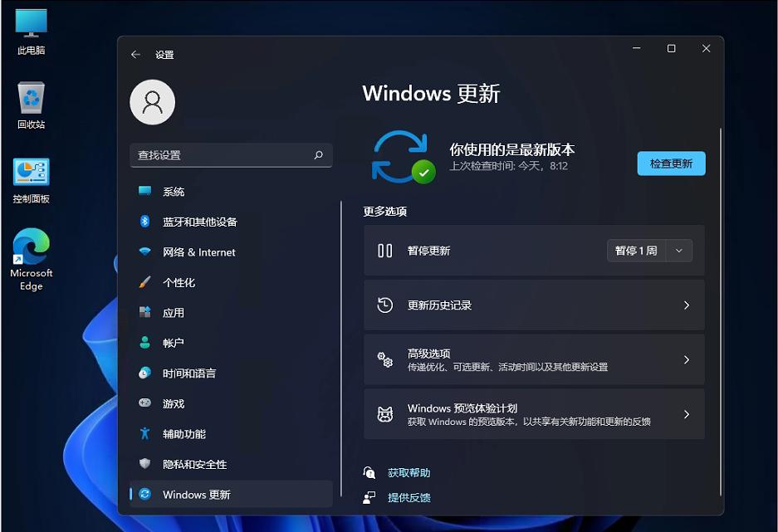The width and height of the screenshot is (778, 532).
Task: Open the 提供反馈 link
Action: pyautogui.click(x=409, y=497)
